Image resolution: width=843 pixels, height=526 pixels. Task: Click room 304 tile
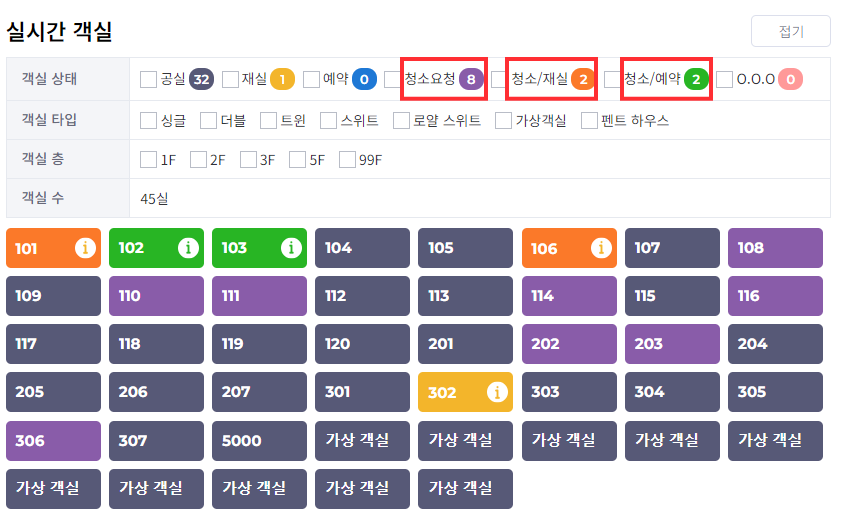click(672, 392)
